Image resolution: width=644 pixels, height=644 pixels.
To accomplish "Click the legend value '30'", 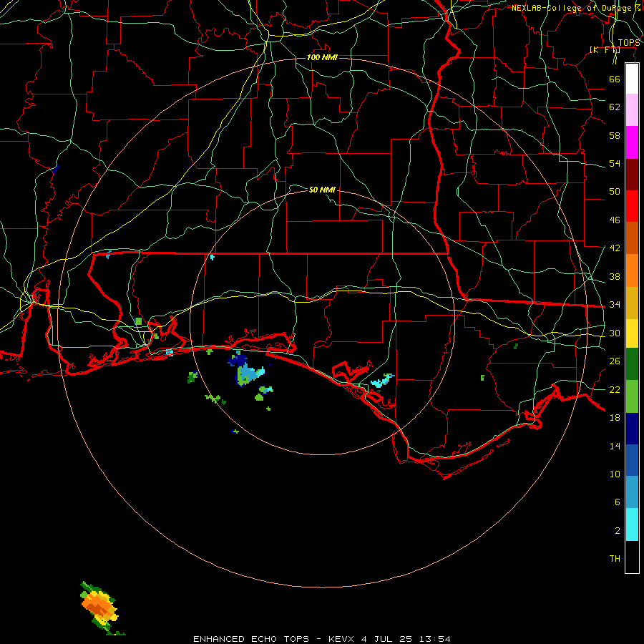I will point(615,333).
